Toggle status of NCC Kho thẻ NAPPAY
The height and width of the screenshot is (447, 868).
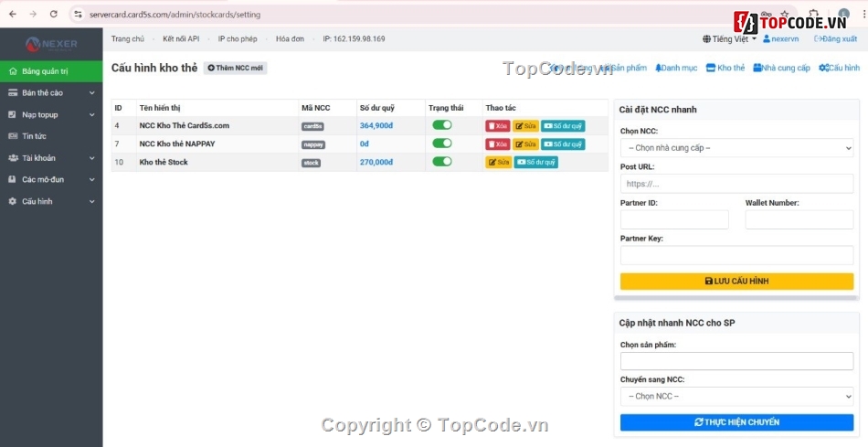[x=441, y=144]
